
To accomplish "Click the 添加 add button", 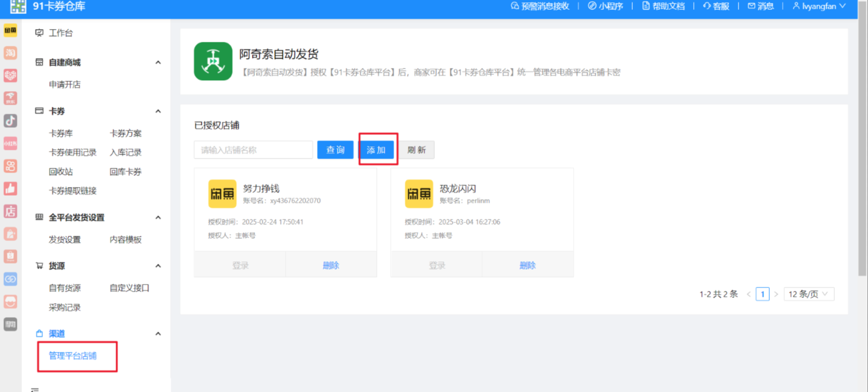I will (x=376, y=150).
